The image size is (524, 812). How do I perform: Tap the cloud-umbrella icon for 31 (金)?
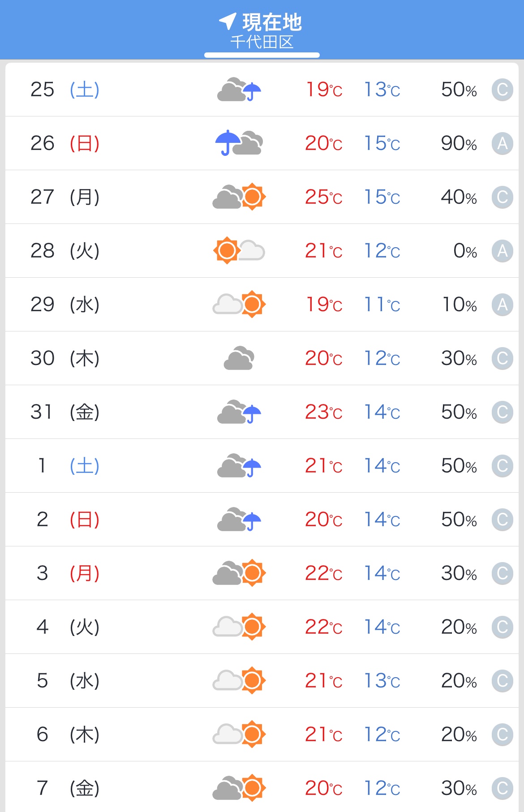point(239,412)
